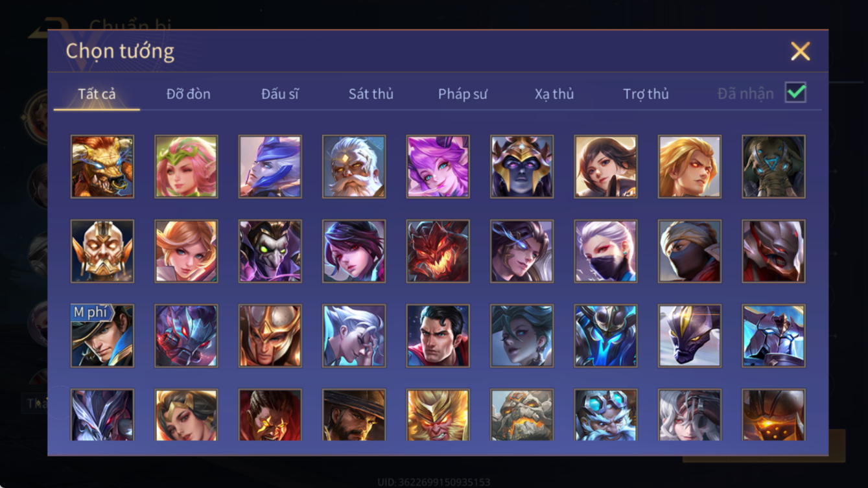Switch to the "Đỡ đòn" tab

coord(188,94)
